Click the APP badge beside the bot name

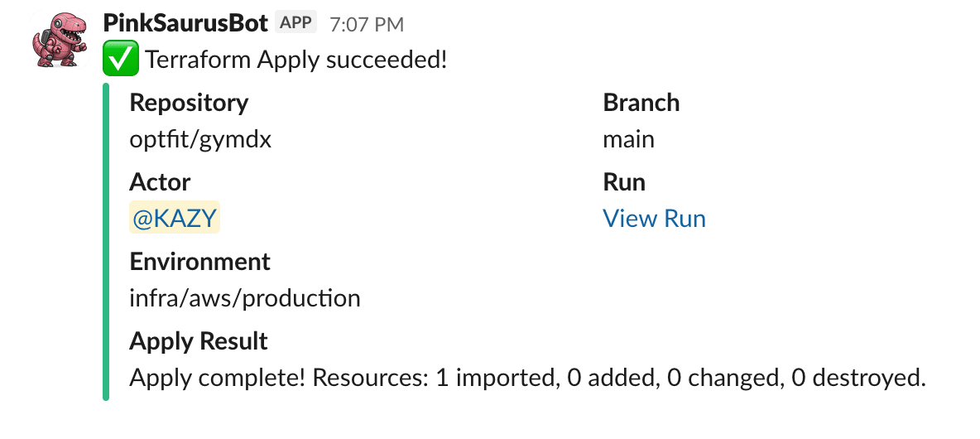click(x=296, y=23)
